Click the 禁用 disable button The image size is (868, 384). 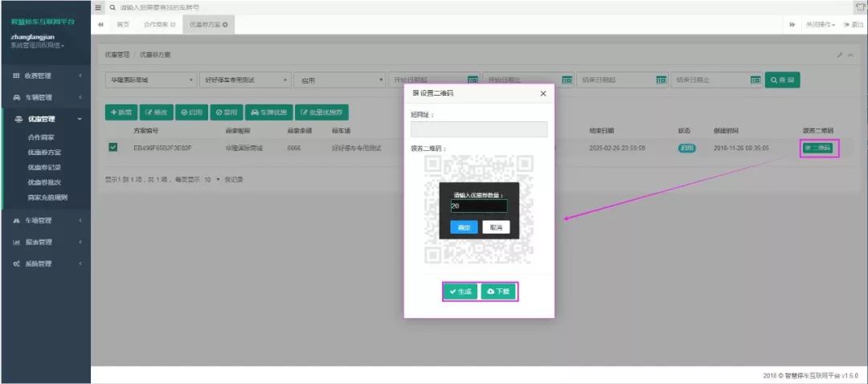(227, 112)
